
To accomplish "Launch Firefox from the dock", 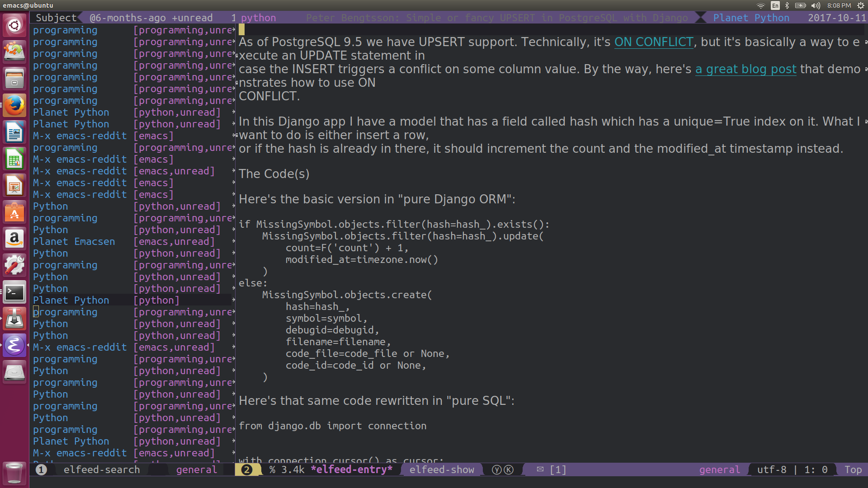I will point(14,105).
